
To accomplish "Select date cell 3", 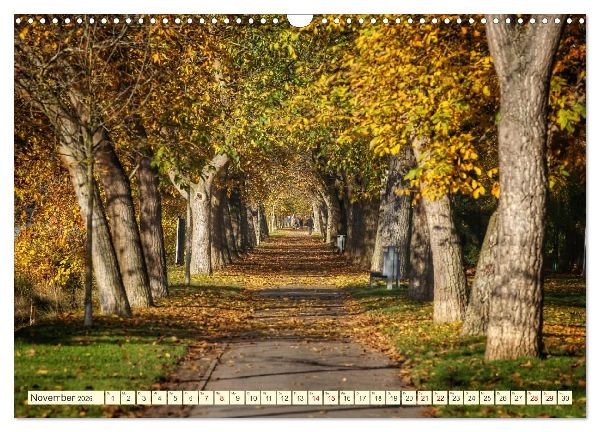I will (143, 398).
